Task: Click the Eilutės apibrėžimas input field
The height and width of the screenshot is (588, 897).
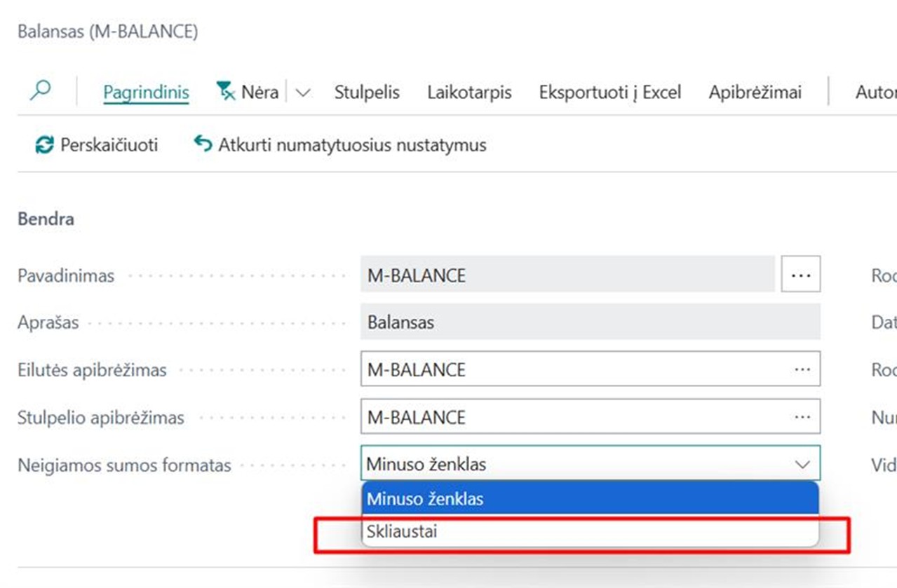Action: (591, 369)
